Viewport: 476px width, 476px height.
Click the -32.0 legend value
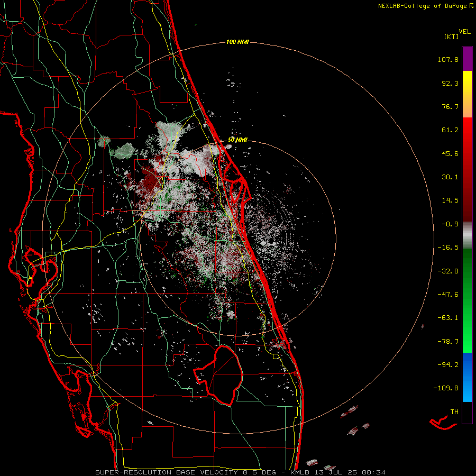point(448,271)
